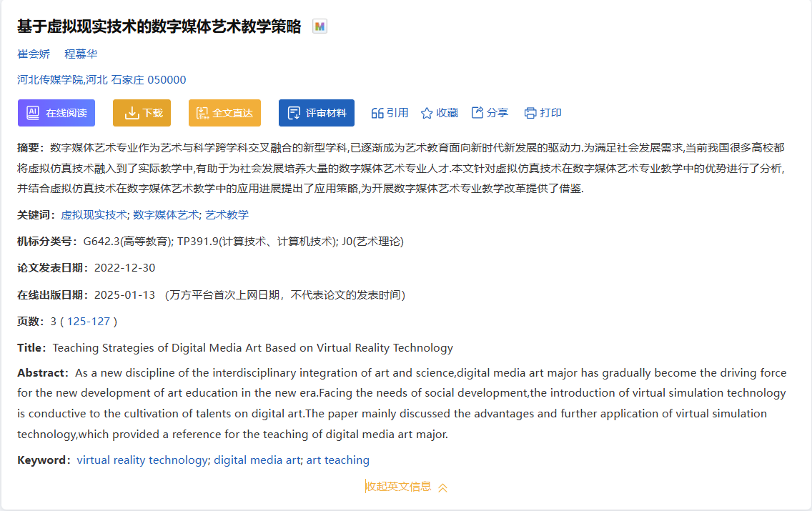812x511 pixels.
Task: Click the 收藏 star icon
Action: click(x=427, y=113)
